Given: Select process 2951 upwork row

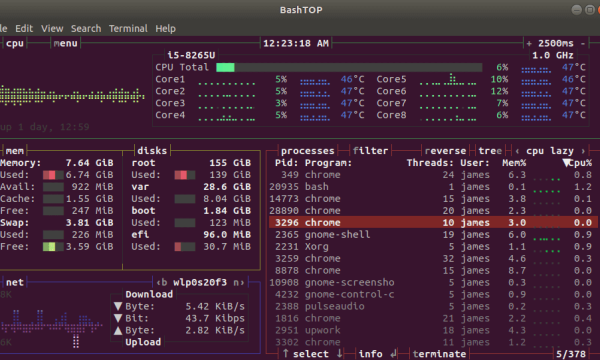Looking at the screenshot, I should tap(433, 330).
